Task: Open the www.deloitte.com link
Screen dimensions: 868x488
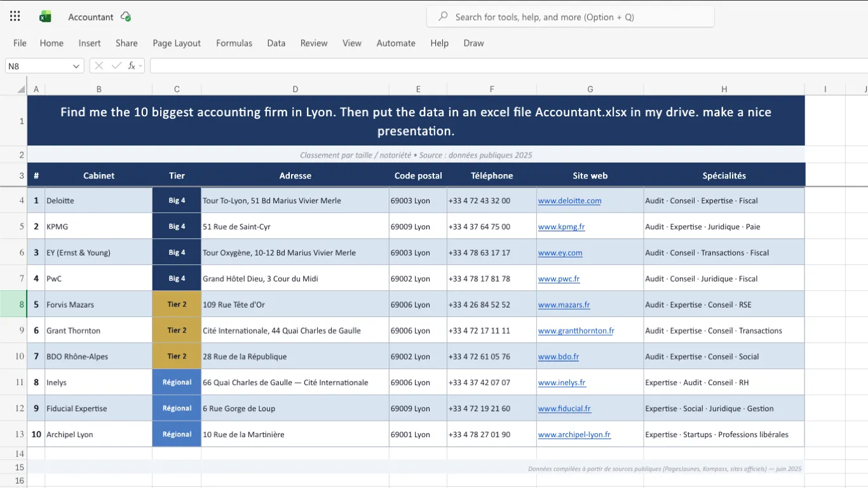Action: tap(569, 201)
